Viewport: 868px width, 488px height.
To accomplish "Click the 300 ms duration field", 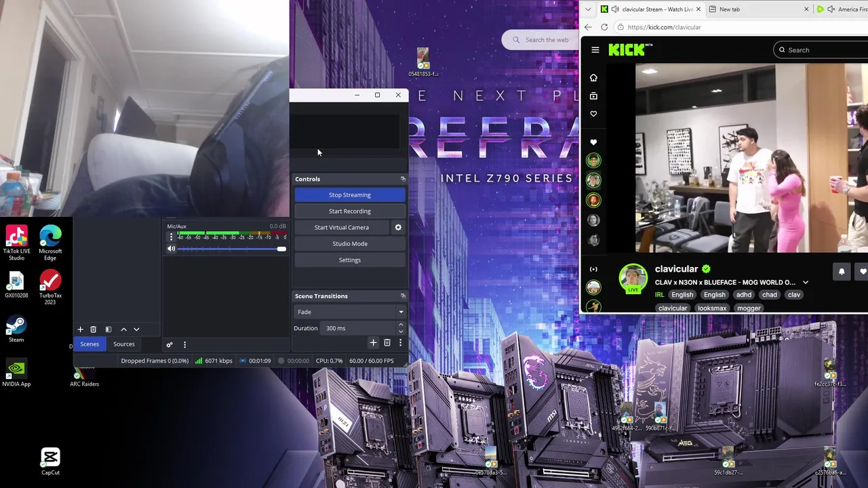I will [359, 328].
